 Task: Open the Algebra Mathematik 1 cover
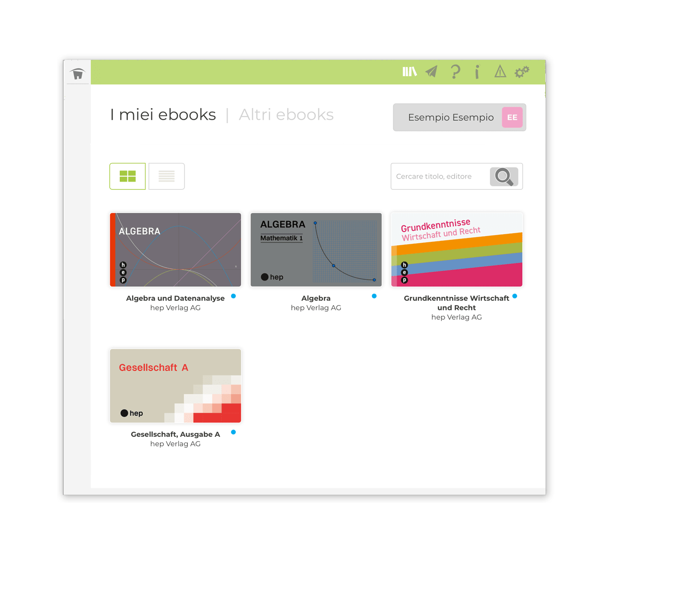pos(316,250)
